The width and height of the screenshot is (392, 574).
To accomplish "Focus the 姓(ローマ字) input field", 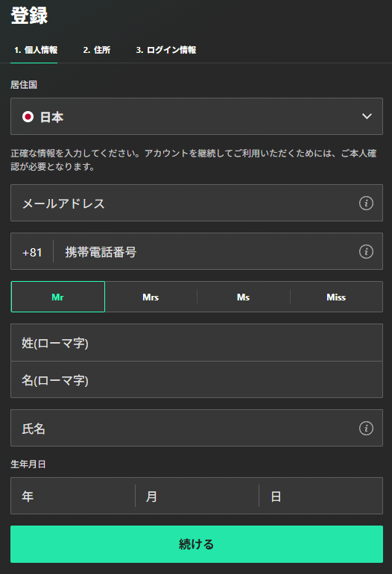I will [197, 343].
